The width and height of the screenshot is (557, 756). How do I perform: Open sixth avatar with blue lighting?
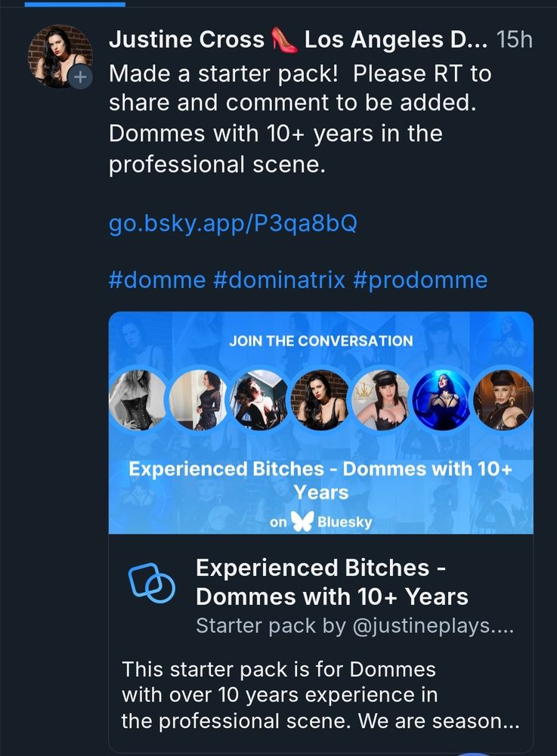pyautogui.click(x=441, y=400)
